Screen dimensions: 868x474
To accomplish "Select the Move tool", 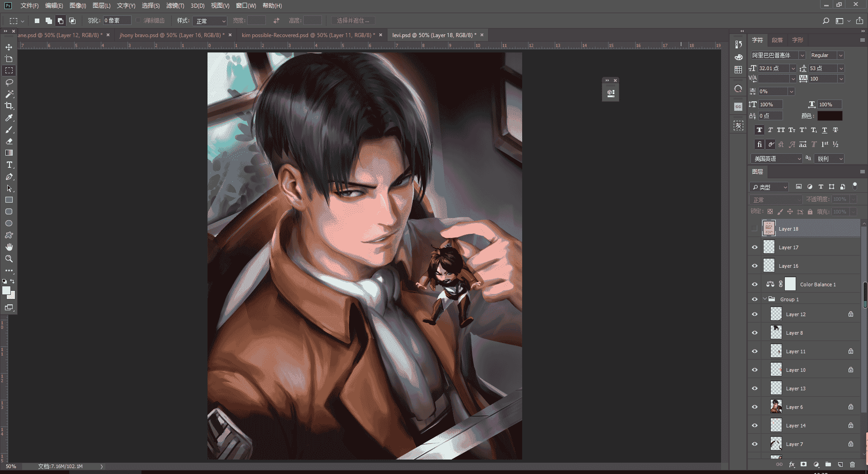I will pos(9,47).
